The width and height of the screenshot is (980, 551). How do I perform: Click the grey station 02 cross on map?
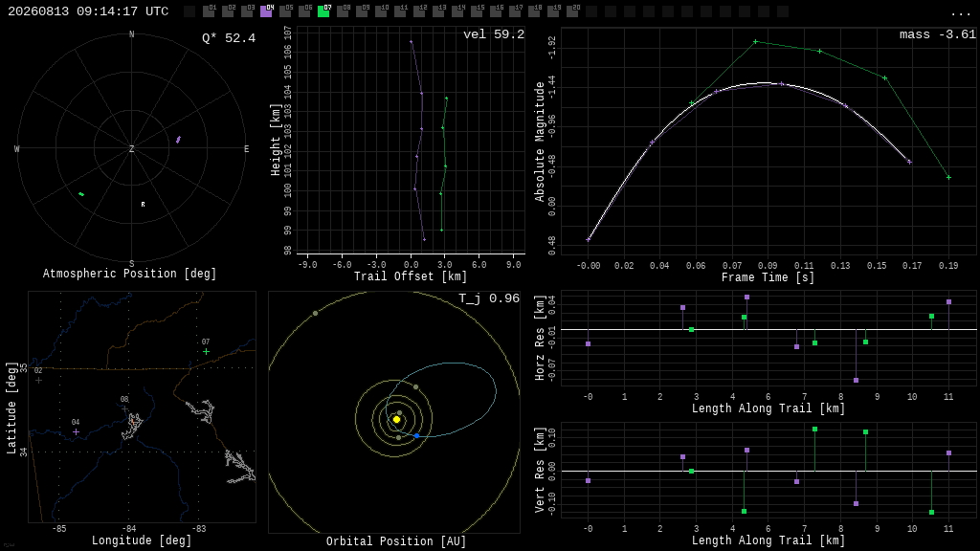pyautogui.click(x=38, y=380)
